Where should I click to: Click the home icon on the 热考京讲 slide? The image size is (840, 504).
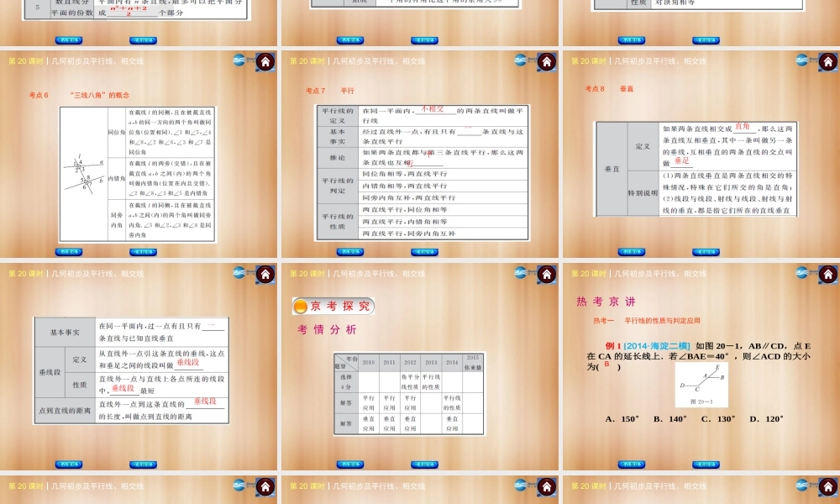pyautogui.click(x=828, y=275)
